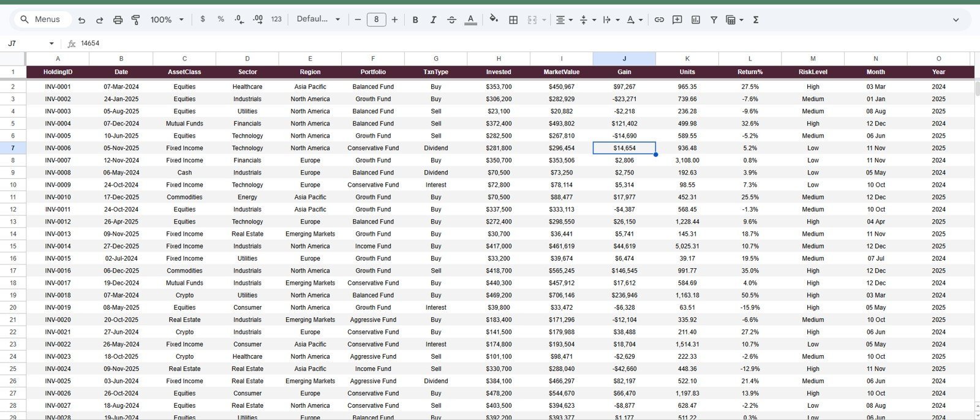Select the Units cell 3,108.00
The image size is (980, 420).
687,160
